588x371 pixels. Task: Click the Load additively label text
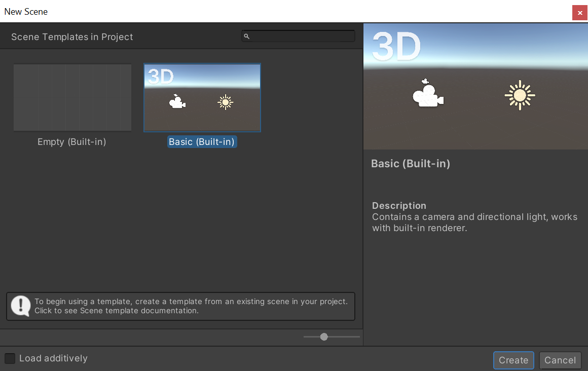coord(53,358)
